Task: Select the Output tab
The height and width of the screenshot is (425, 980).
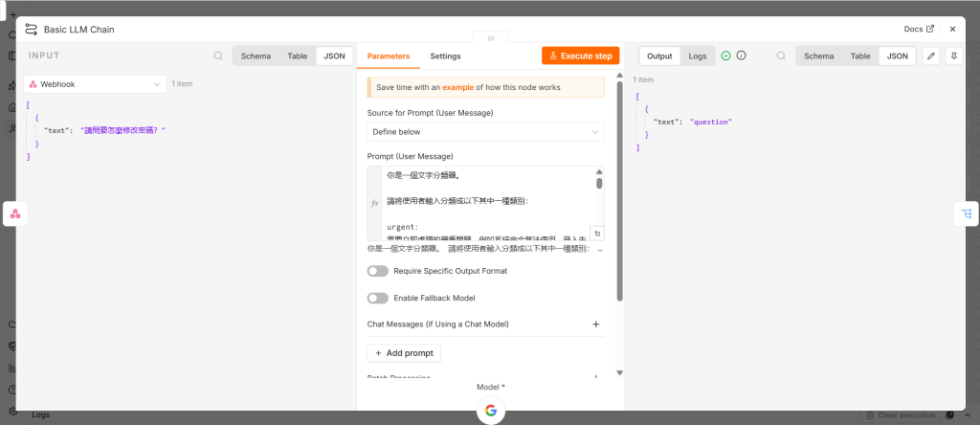Action: (658, 56)
